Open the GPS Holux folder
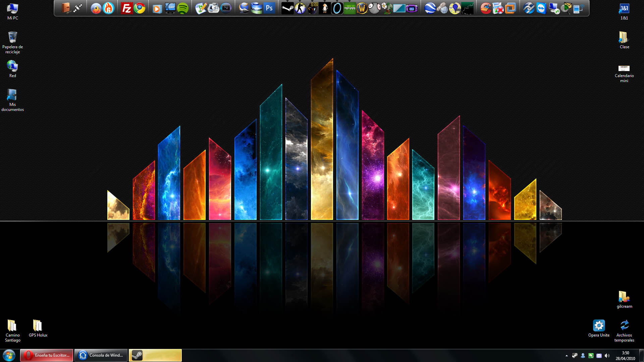 38,328
